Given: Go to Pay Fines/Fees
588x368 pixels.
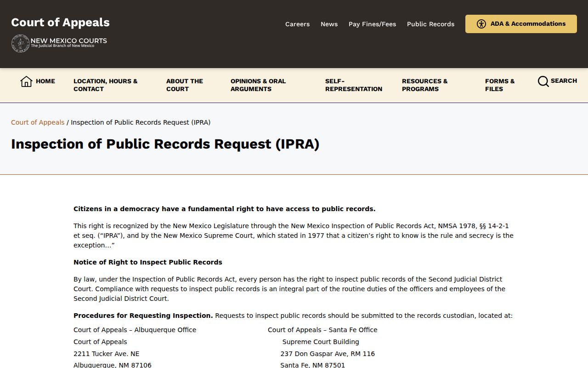Looking at the screenshot, I should tap(372, 24).
